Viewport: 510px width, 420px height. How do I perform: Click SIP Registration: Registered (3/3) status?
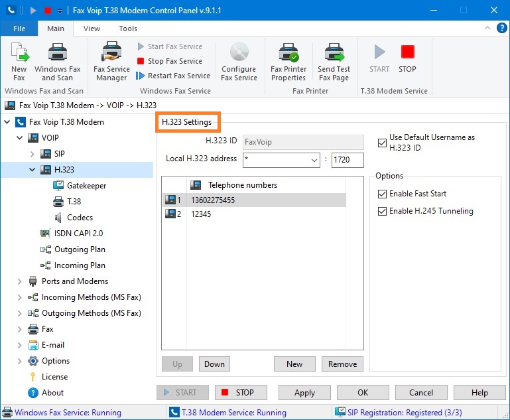pyautogui.click(x=405, y=413)
